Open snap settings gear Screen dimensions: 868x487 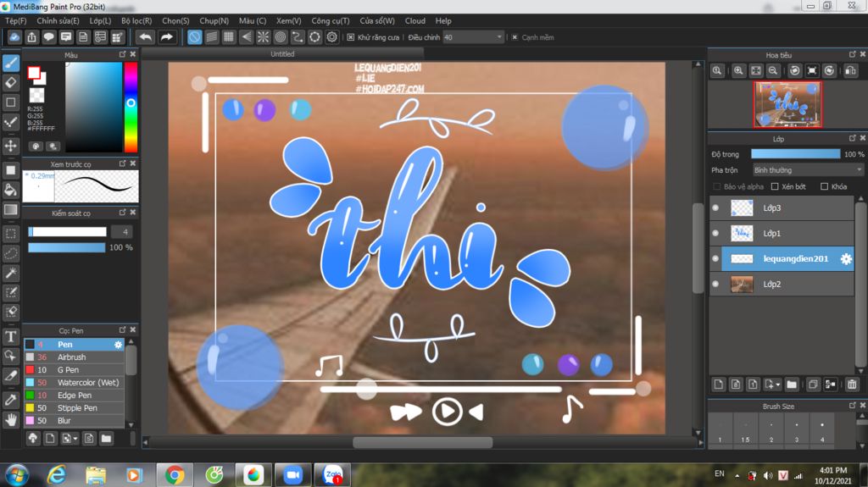pyautogui.click(x=332, y=37)
